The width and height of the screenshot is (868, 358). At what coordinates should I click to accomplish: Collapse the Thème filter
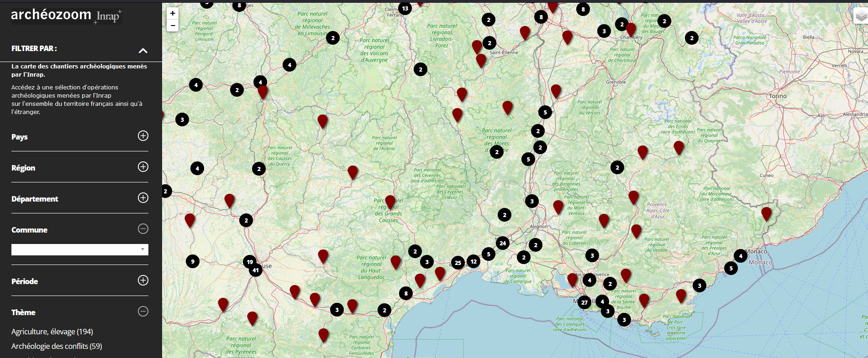tap(143, 311)
